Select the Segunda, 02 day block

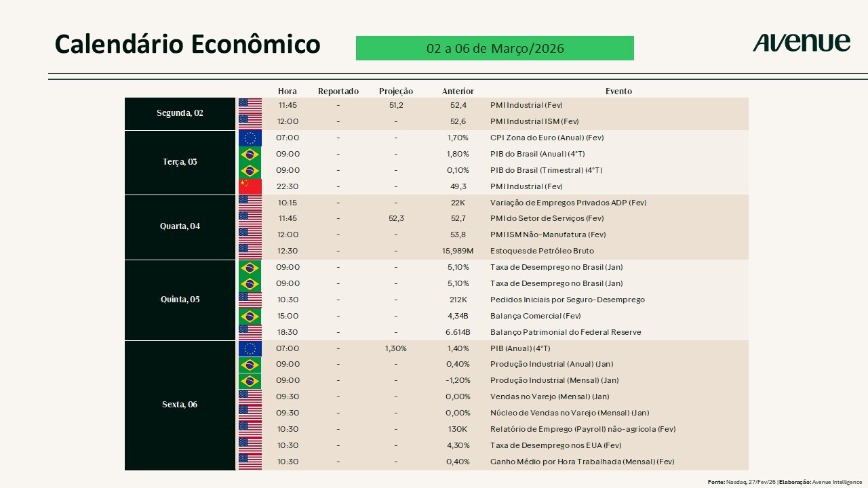180,113
